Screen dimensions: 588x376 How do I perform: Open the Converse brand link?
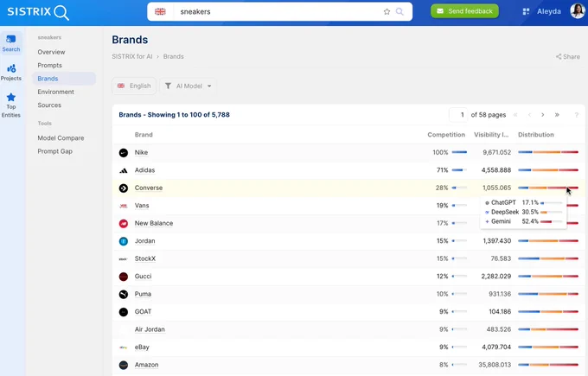tap(149, 188)
